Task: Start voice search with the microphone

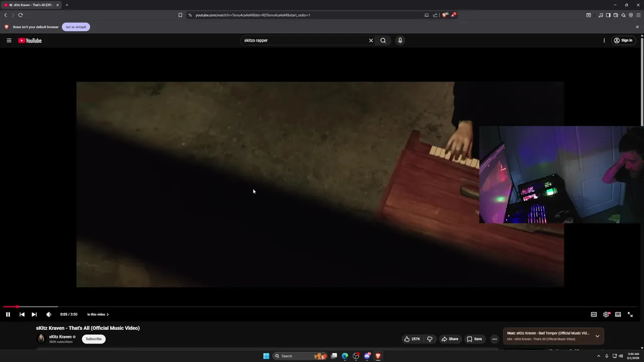Action: pyautogui.click(x=400, y=40)
